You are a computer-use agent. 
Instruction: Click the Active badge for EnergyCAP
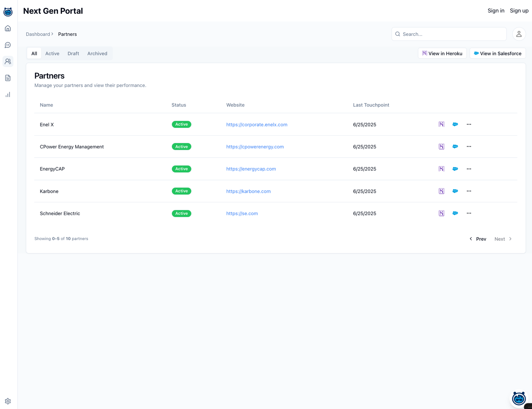(182, 169)
